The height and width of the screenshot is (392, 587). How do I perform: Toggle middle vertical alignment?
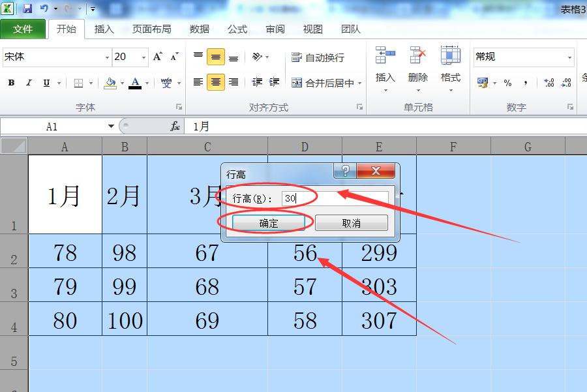[x=216, y=57]
